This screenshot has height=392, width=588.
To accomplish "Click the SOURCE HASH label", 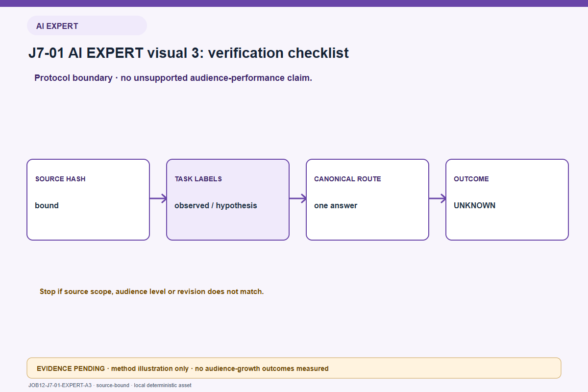I will pyautogui.click(x=60, y=179).
